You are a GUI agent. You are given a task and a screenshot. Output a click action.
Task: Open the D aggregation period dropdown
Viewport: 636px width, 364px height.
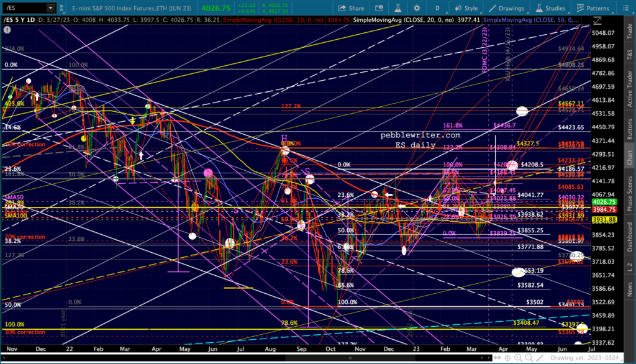pos(437,8)
